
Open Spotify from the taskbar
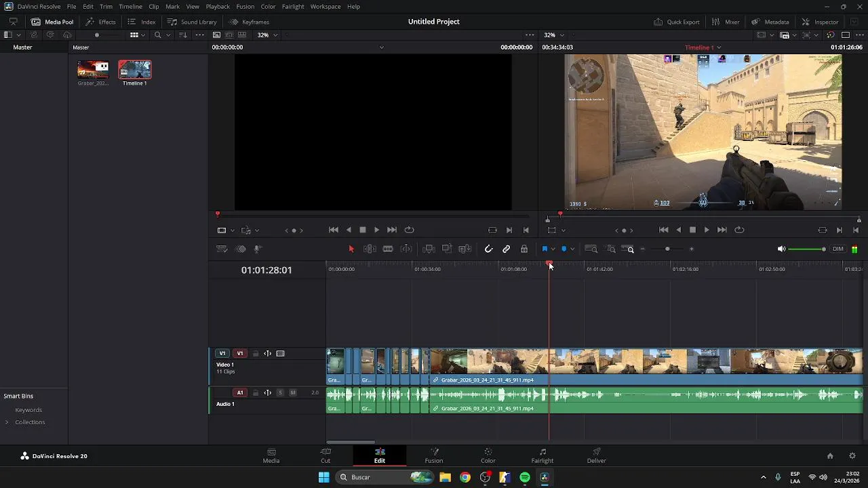pos(525,477)
